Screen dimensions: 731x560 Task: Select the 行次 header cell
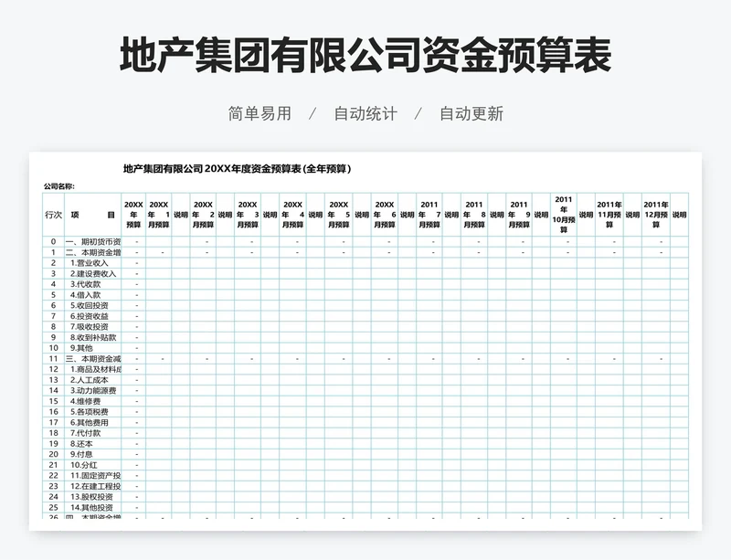pyautogui.click(x=53, y=215)
